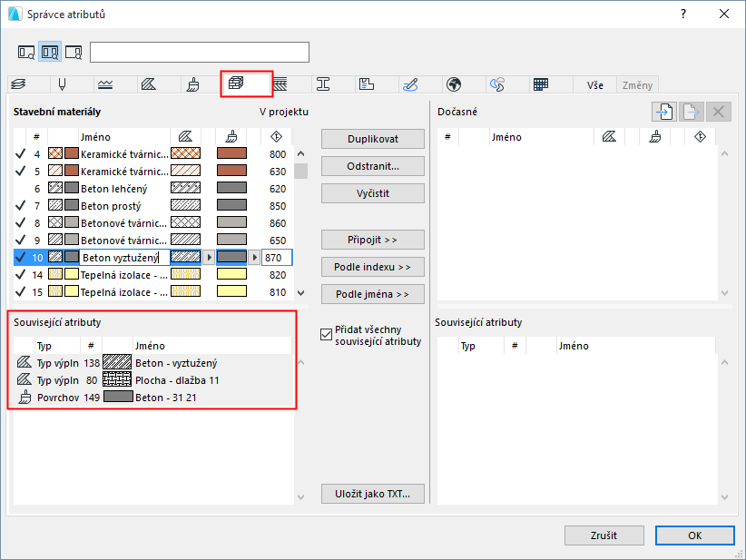The width and height of the screenshot is (746, 560).
Task: Open the Markup Styles tab icon
Action: click(x=410, y=84)
